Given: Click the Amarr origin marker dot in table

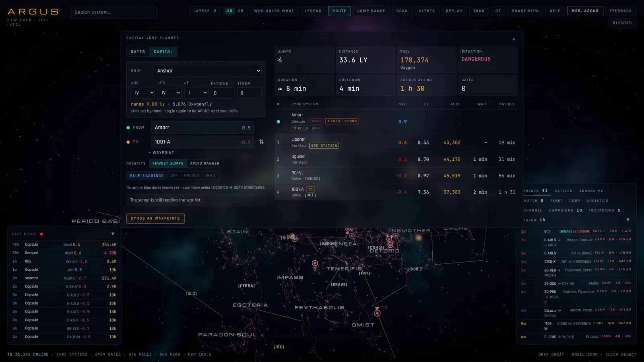Looking at the screenshot, I should (278, 121).
